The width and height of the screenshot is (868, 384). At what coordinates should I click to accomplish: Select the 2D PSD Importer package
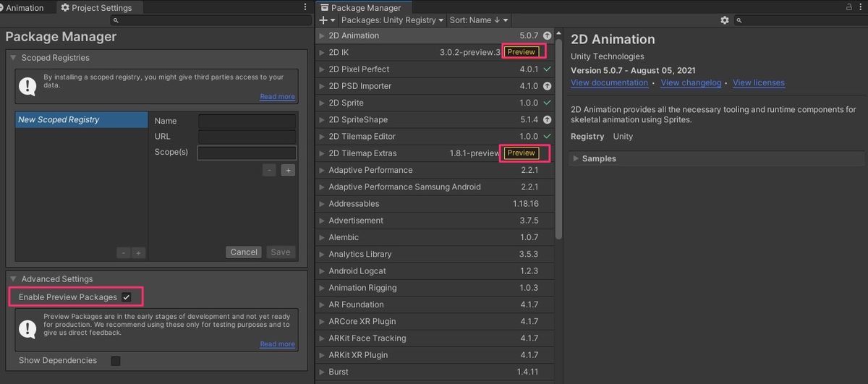[x=435, y=86]
